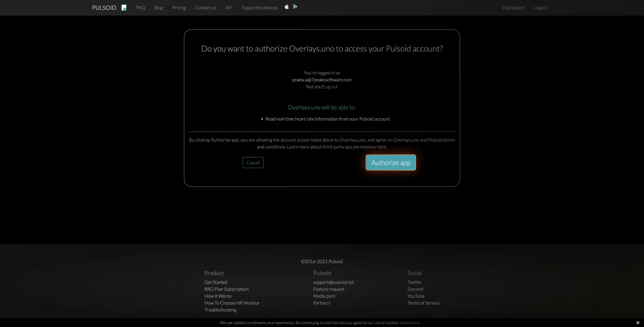Image resolution: width=644 pixels, height=327 pixels.
Task: Open How To Choose HR Monitor link
Action: [232, 303]
